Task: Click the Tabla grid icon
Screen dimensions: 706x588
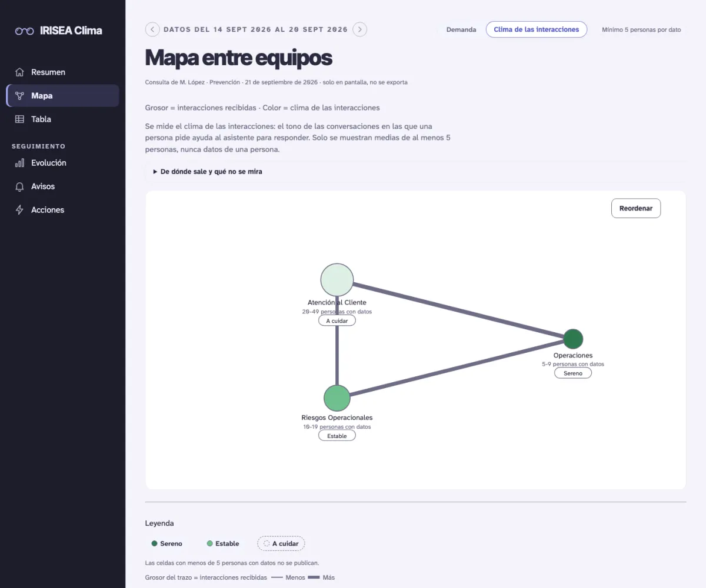Action: (19, 119)
